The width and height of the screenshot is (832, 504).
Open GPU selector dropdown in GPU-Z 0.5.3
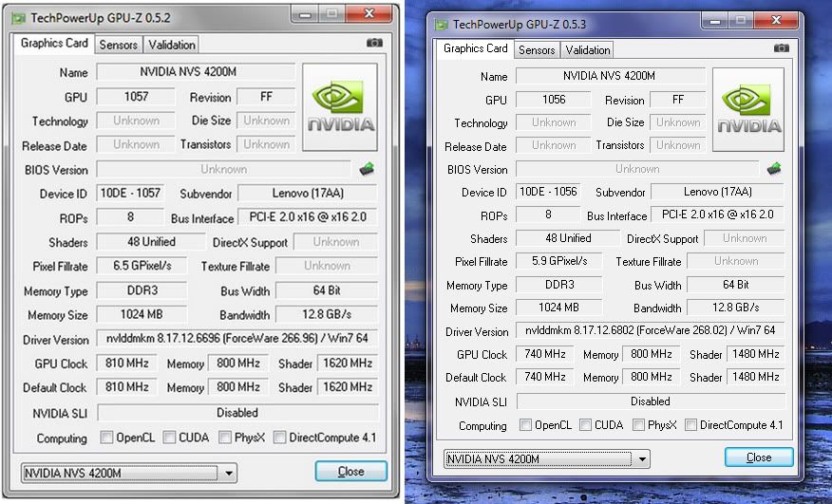click(x=546, y=458)
